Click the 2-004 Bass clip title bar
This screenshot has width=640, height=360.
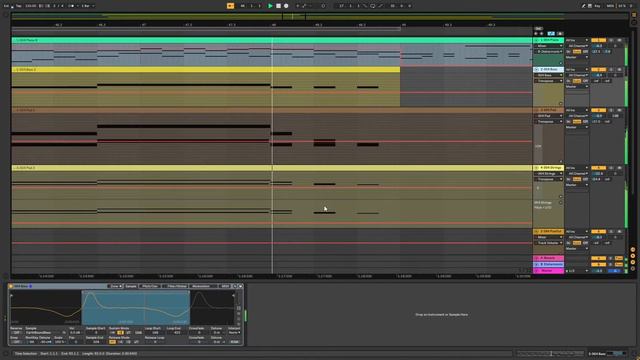[x=206, y=70]
